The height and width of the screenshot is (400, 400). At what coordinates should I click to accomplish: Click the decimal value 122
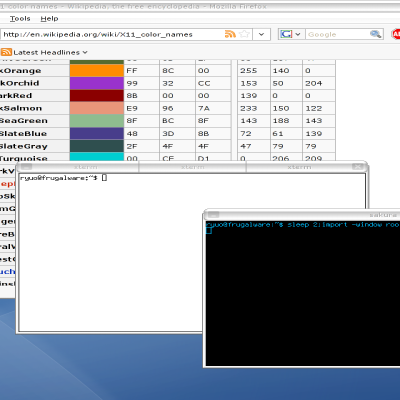pyautogui.click(x=314, y=108)
